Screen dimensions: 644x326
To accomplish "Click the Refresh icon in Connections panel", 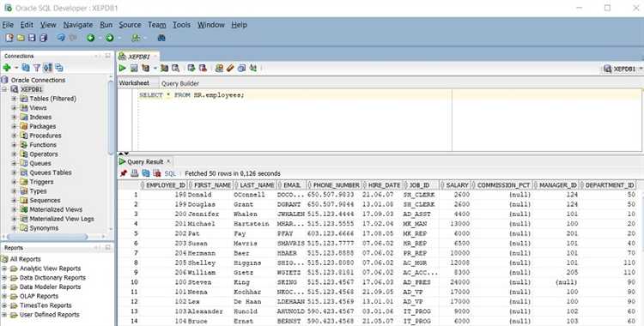I will coord(26,68).
